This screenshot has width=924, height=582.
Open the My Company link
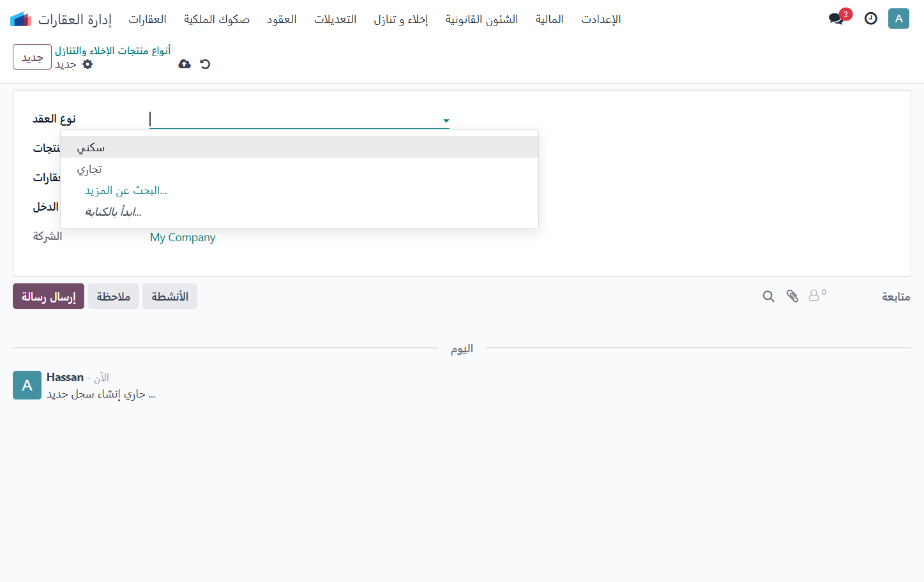(x=183, y=237)
